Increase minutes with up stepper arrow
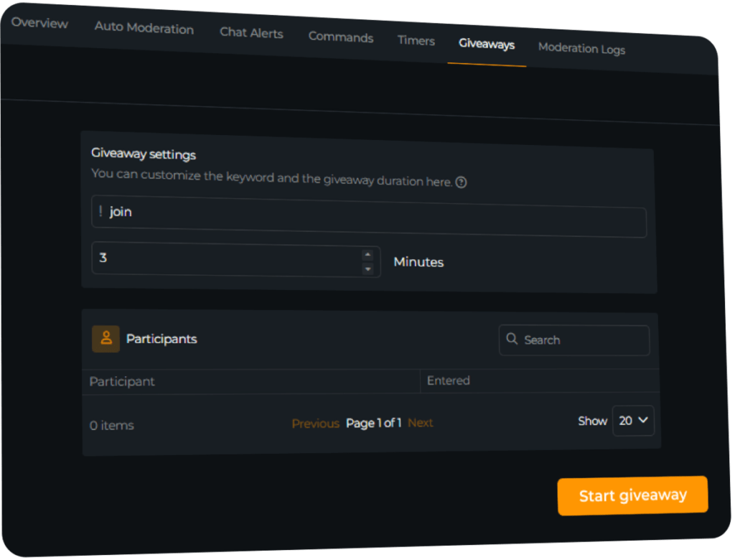The image size is (735, 560). tap(367, 254)
